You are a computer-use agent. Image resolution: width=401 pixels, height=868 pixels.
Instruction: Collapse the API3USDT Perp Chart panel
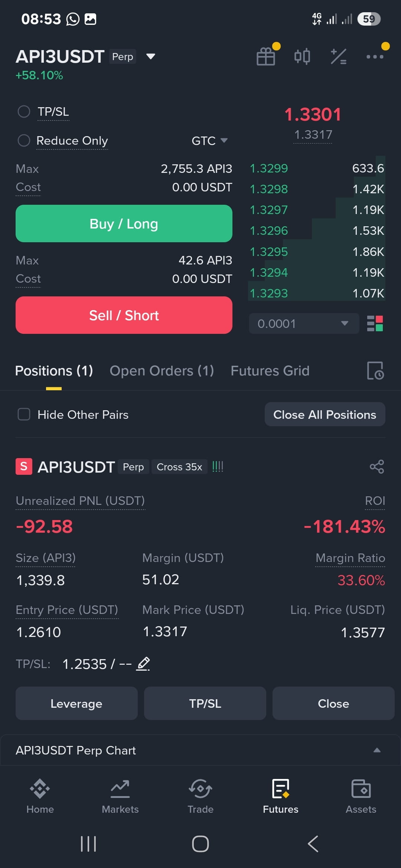pos(377,750)
